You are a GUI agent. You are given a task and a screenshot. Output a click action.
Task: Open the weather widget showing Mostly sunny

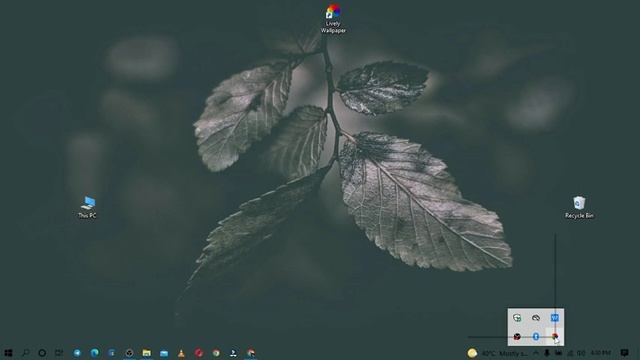(x=497, y=353)
